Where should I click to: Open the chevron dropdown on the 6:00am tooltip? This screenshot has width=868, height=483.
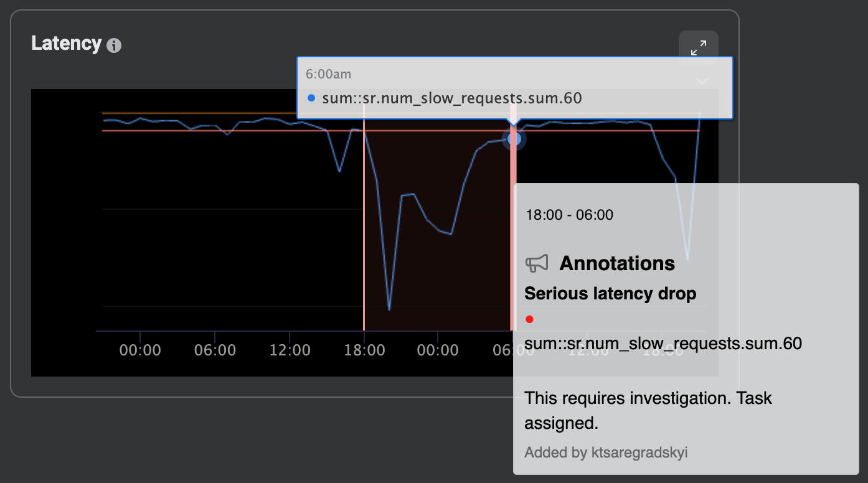[702, 81]
